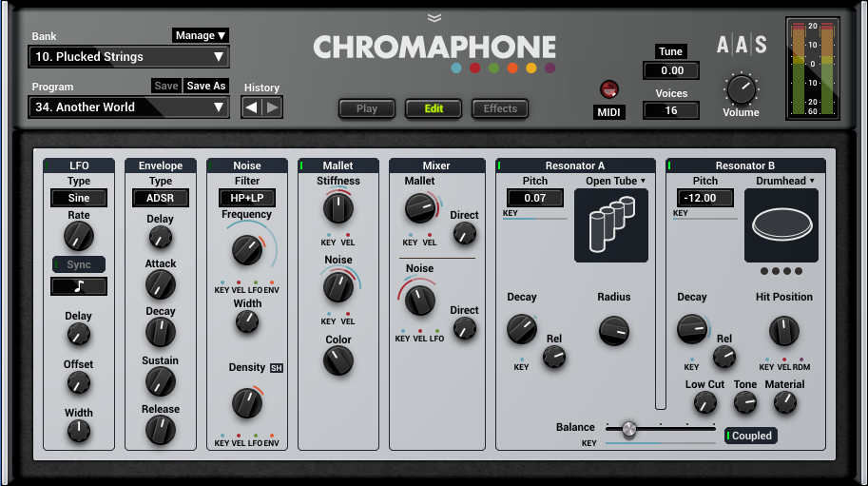Switch to the Edit view
Viewport: 868px width, 486px height.
click(434, 108)
